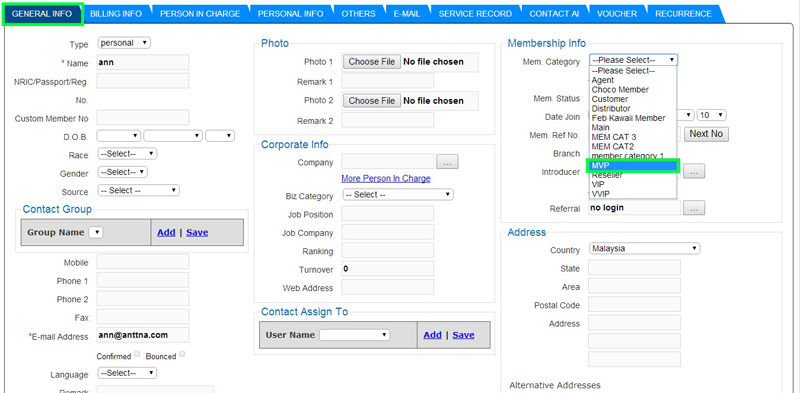Switch to the BILLING INFO tab

pyautogui.click(x=116, y=14)
